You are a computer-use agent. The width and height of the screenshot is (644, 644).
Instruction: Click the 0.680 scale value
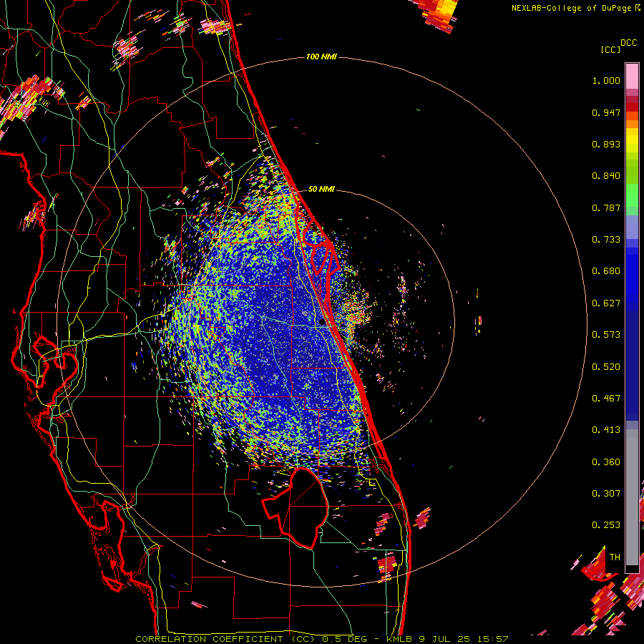point(606,271)
